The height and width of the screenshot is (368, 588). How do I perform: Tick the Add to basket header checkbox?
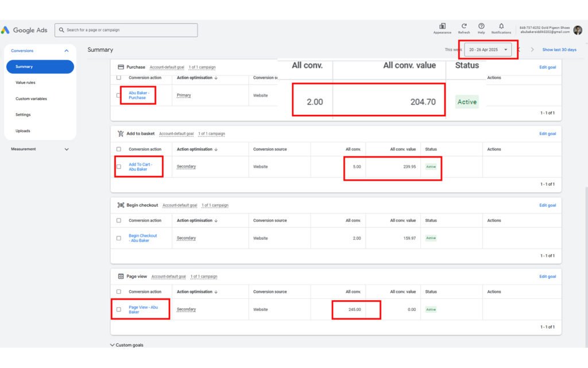pos(119,149)
